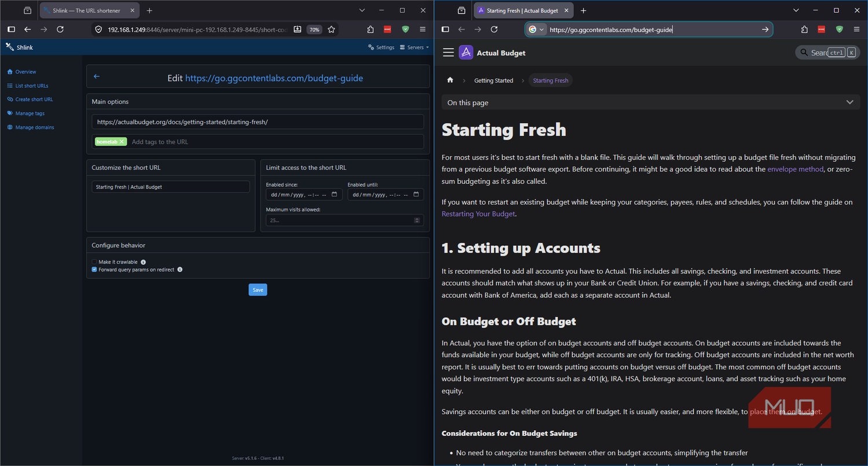The width and height of the screenshot is (868, 466).
Task: Open the docs sidebar hamburger menu
Action: click(x=448, y=53)
